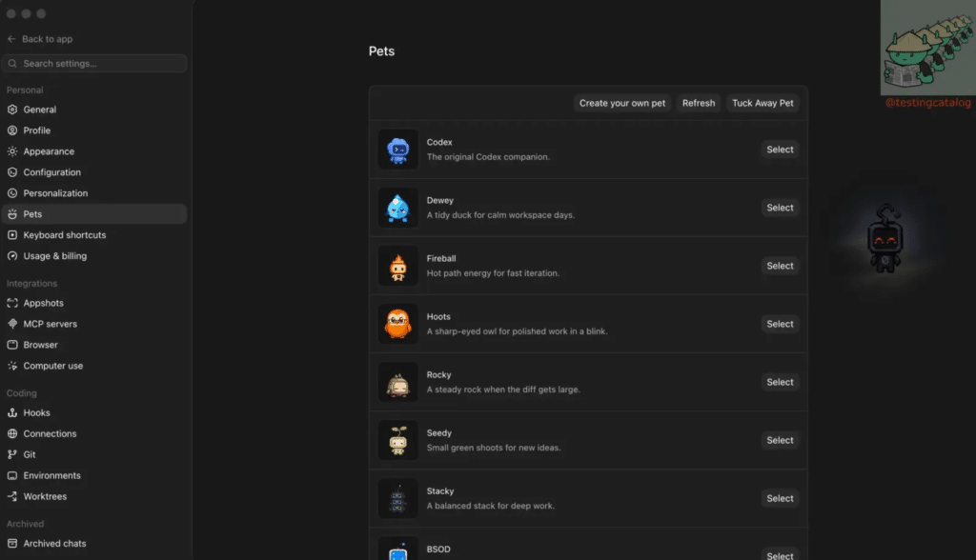The image size is (976, 560).
Task: Go to Appearance settings
Action: point(94,151)
